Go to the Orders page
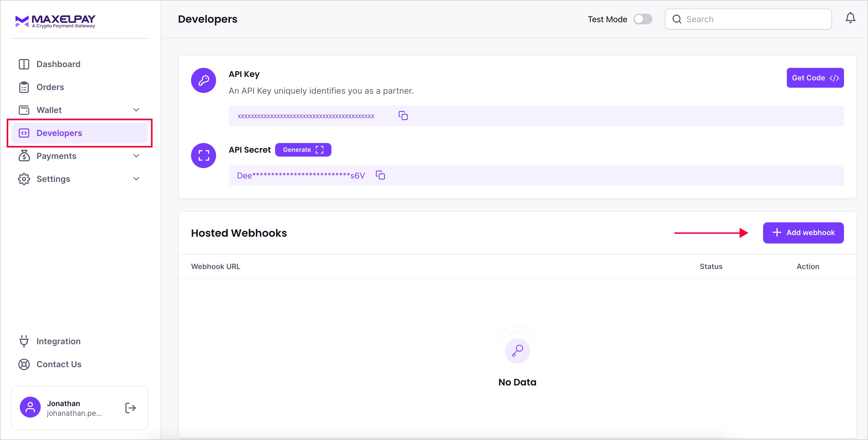 (50, 87)
